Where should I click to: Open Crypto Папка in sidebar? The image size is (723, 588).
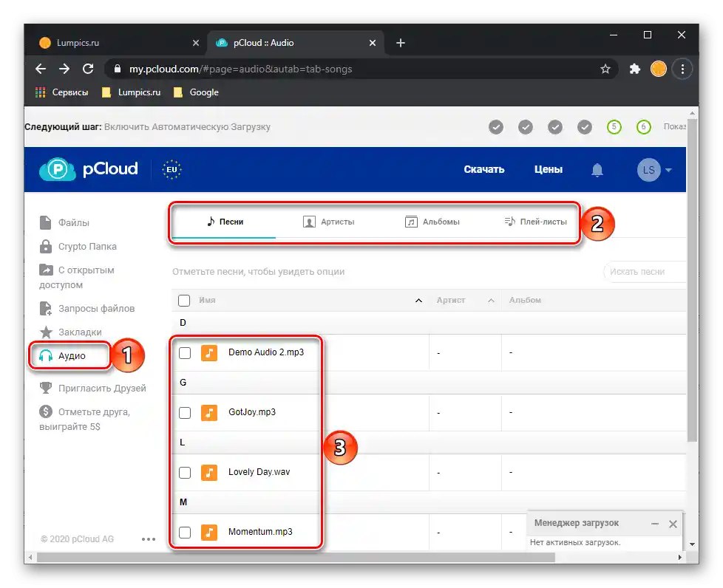86,247
